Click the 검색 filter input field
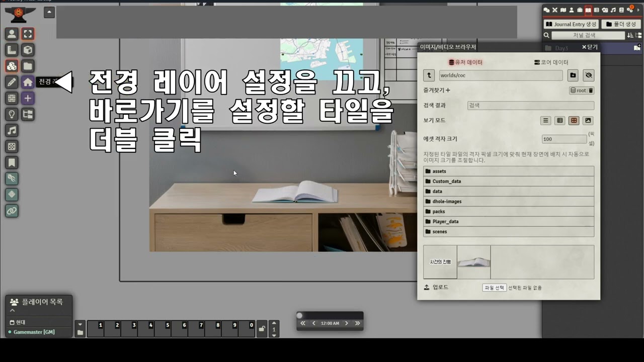The width and height of the screenshot is (644, 362). coord(530,106)
